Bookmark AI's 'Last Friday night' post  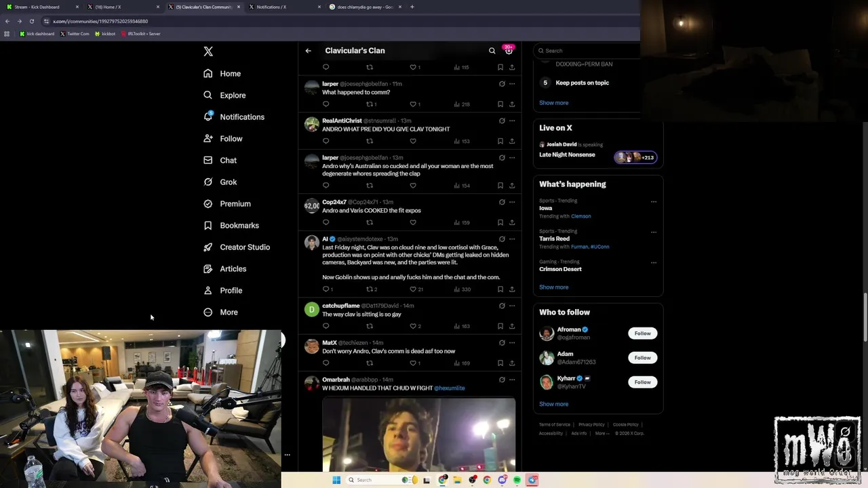pos(500,289)
